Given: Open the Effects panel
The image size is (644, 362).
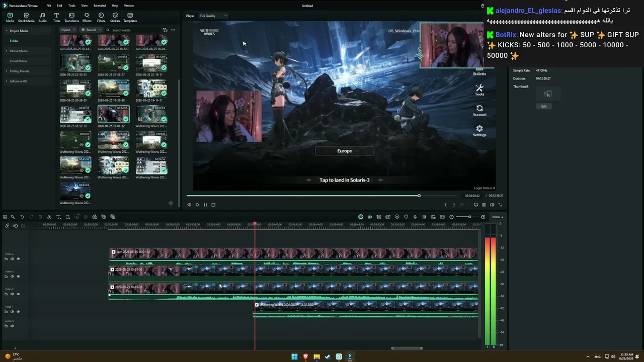Looking at the screenshot, I should (87, 18).
